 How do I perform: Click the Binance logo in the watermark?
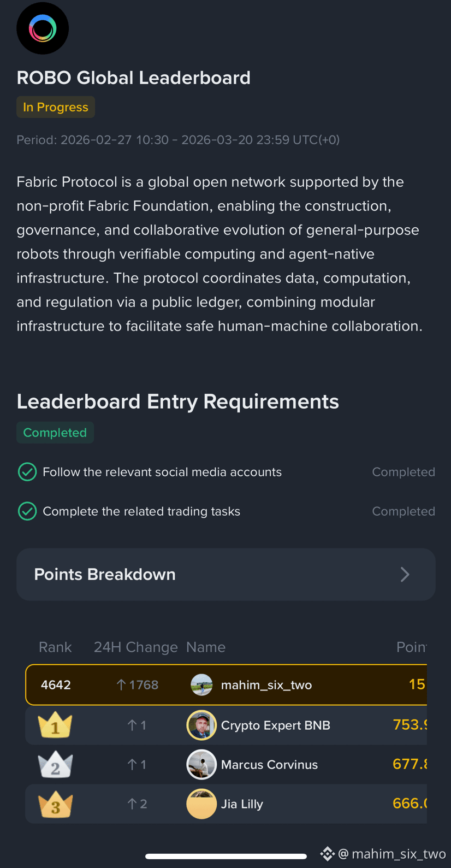point(328,853)
